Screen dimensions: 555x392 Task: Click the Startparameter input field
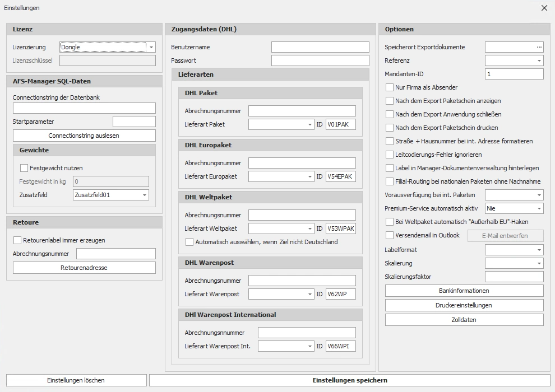coord(134,122)
